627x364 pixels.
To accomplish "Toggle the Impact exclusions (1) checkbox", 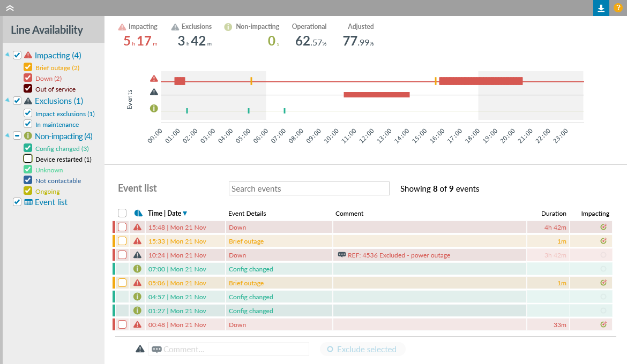I will coord(28,113).
